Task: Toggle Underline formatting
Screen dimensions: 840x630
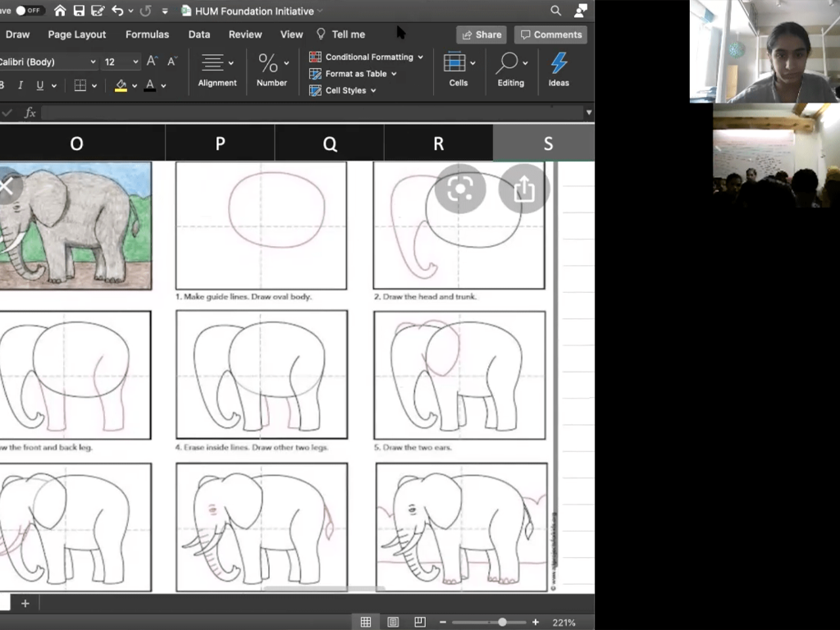Action: pyautogui.click(x=39, y=85)
